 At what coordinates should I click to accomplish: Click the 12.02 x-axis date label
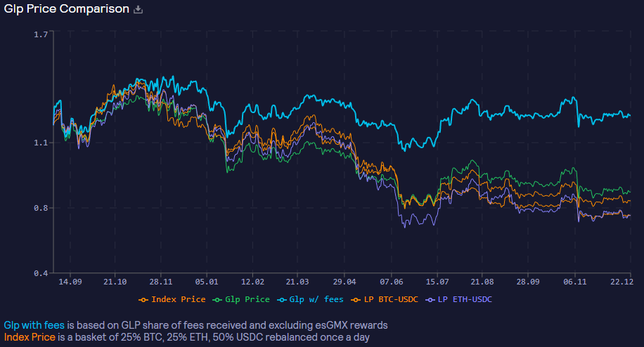click(x=252, y=282)
